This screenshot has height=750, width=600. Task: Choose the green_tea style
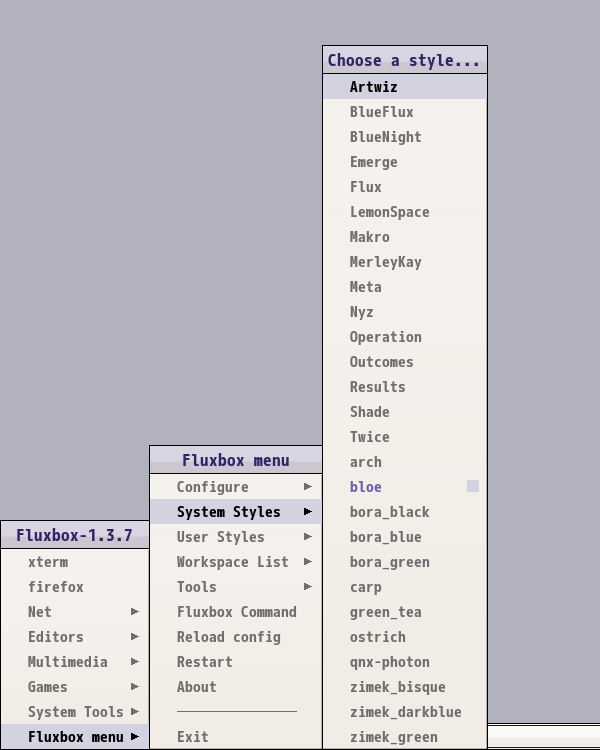tap(405, 612)
